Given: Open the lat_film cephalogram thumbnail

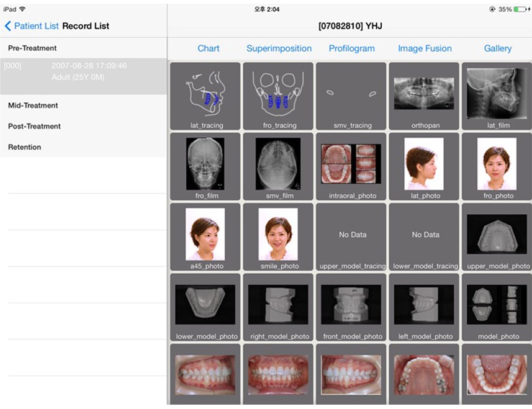Looking at the screenshot, I should (497, 96).
